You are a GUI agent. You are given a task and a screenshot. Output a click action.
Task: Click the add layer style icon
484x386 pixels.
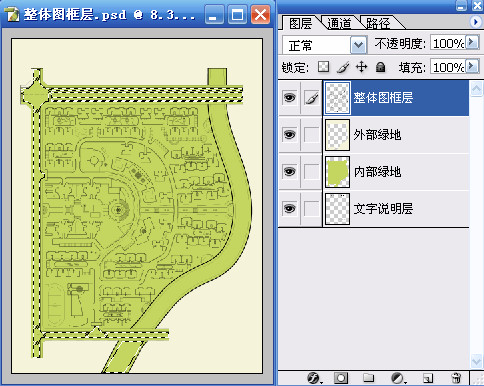(313, 378)
